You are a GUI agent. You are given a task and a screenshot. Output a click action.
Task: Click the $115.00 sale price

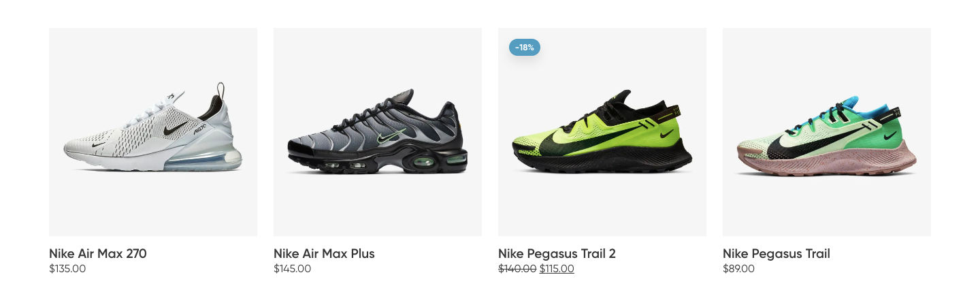[557, 269]
